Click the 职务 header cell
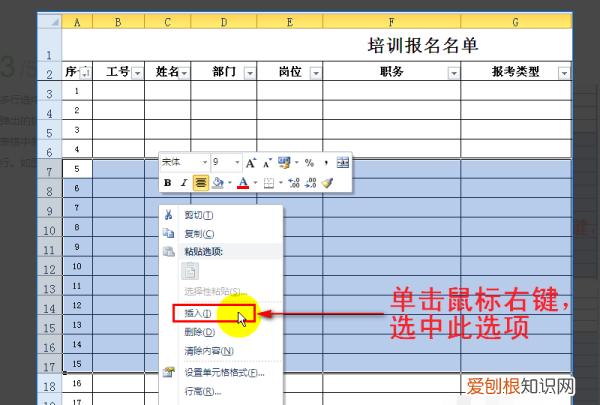The height and width of the screenshot is (405, 600). (391, 71)
